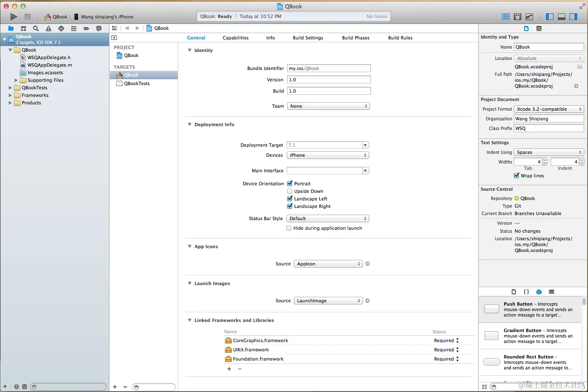The image size is (588, 392).
Task: Open the Log navigator
Action: point(99,29)
